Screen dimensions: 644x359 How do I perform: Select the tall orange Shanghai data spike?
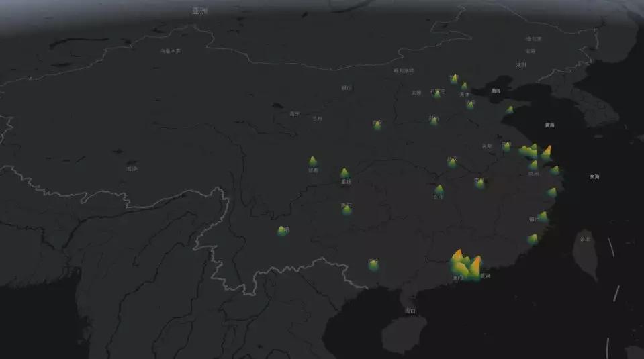tap(547, 152)
